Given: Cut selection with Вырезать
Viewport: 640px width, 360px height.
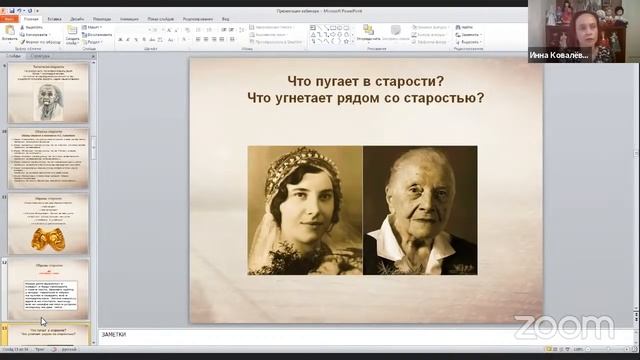Looking at the screenshot, I should coord(31,27).
